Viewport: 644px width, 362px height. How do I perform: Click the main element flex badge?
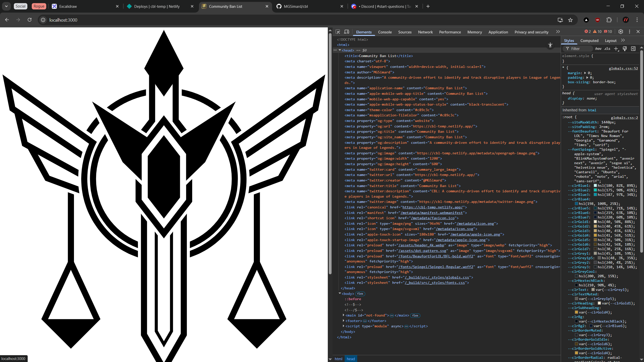(415, 315)
